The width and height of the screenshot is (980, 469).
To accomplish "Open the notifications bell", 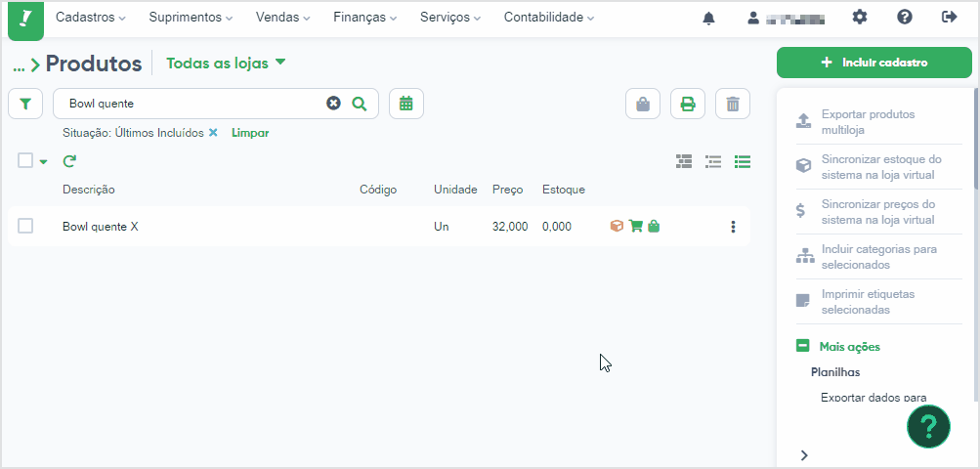I will coord(708,19).
